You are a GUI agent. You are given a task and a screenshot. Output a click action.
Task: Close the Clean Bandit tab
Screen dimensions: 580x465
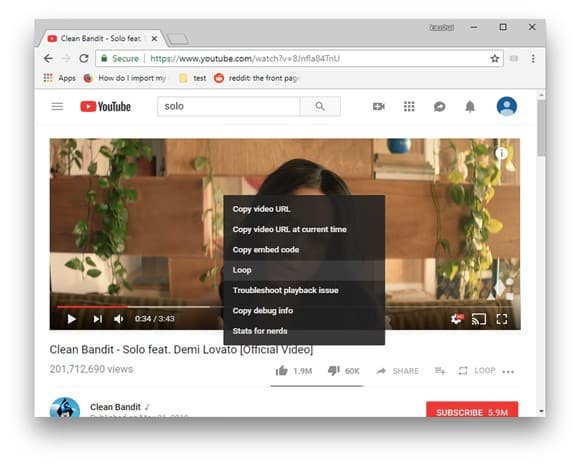click(155, 38)
